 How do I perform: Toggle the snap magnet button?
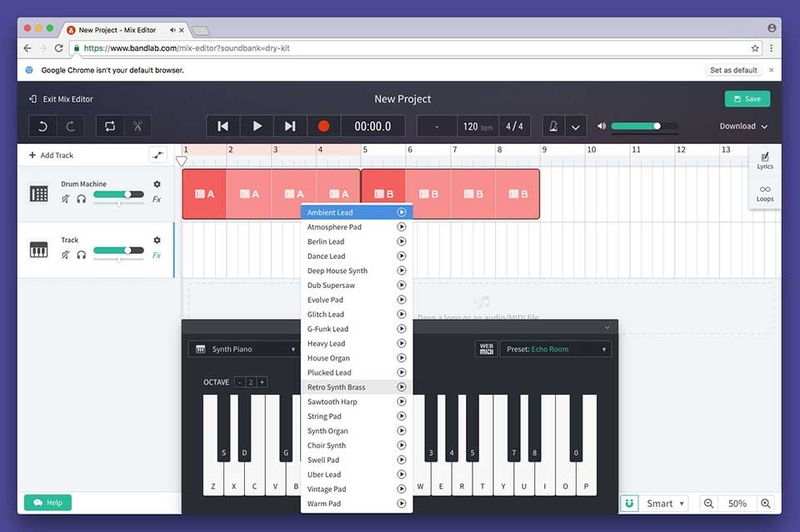629,503
